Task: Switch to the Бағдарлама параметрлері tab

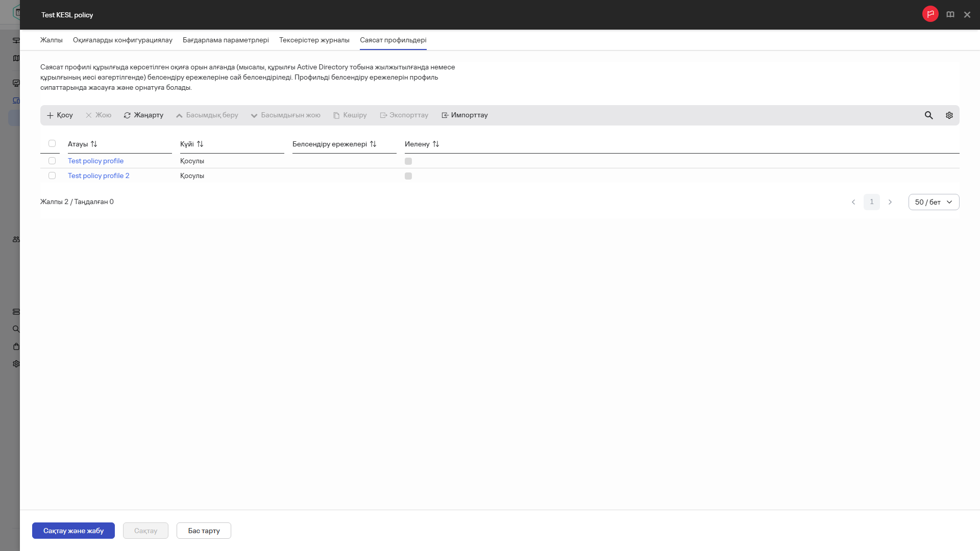Action: click(x=226, y=40)
